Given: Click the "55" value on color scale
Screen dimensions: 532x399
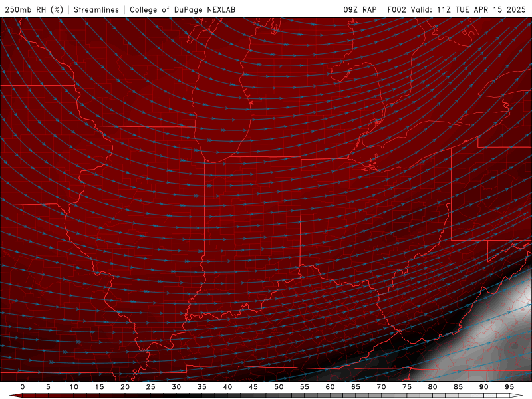Looking at the screenshot, I should (x=305, y=387).
